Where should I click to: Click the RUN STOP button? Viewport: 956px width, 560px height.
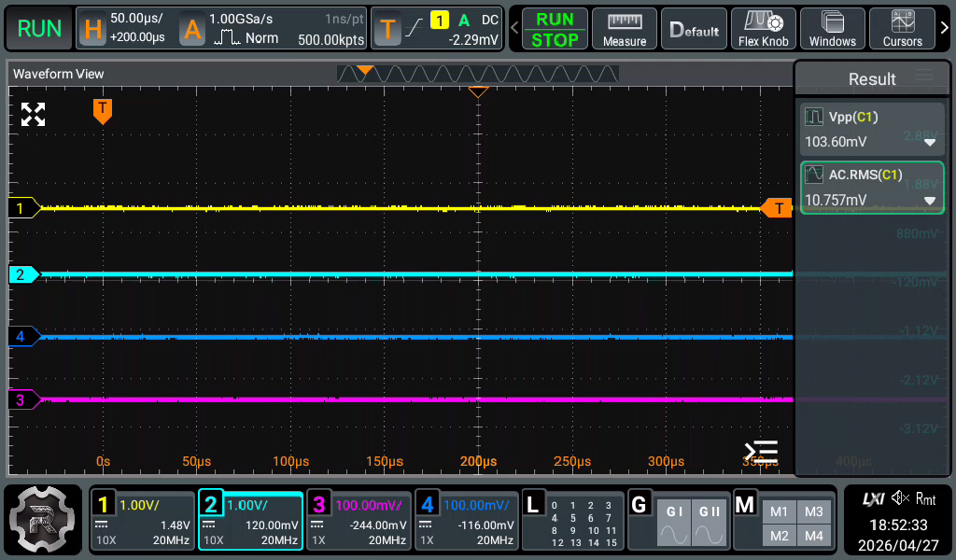(x=555, y=29)
